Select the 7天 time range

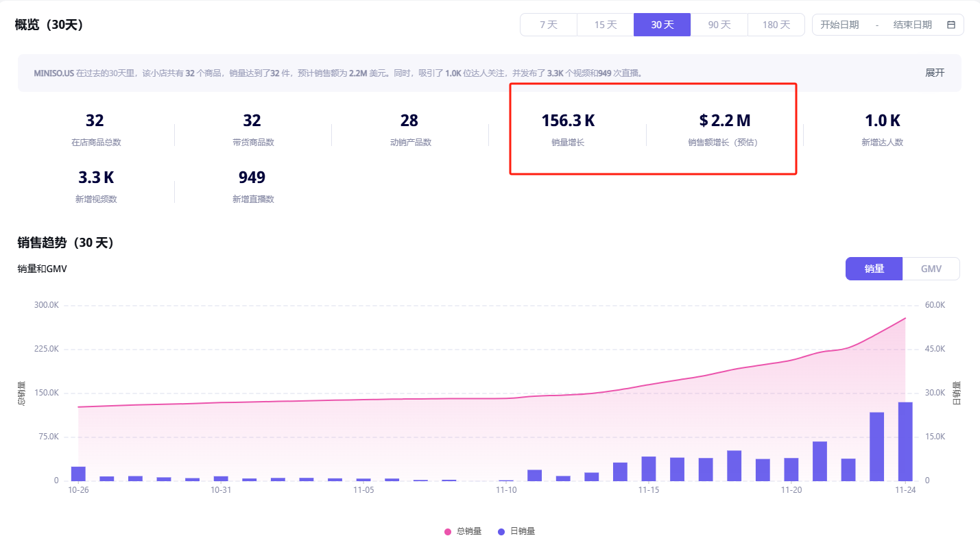tap(548, 25)
